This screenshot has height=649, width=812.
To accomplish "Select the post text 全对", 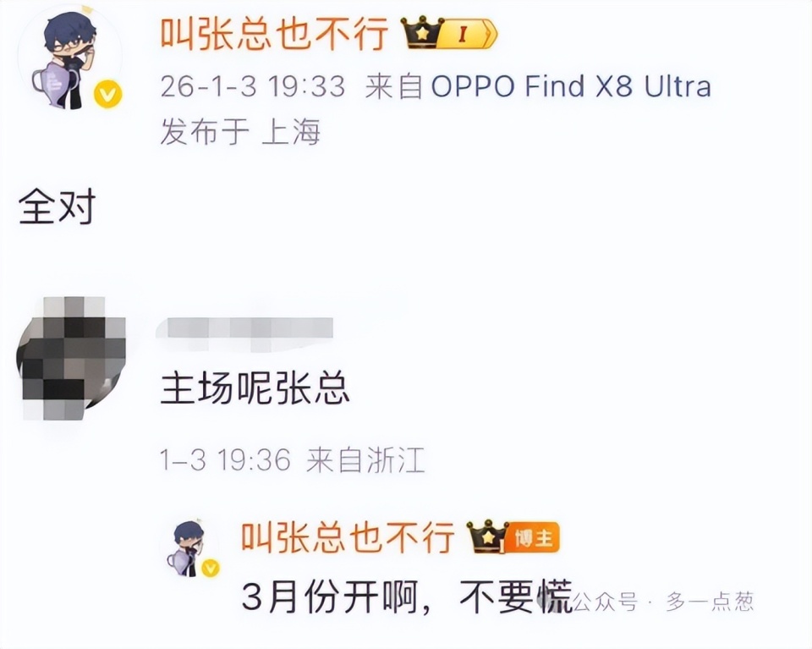I will coord(58,206).
